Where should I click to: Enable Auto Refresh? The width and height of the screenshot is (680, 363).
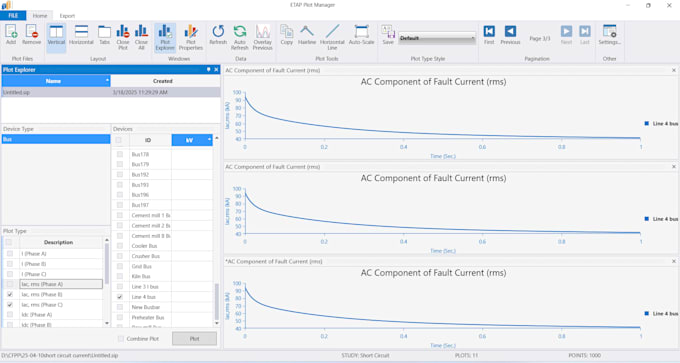(x=239, y=37)
